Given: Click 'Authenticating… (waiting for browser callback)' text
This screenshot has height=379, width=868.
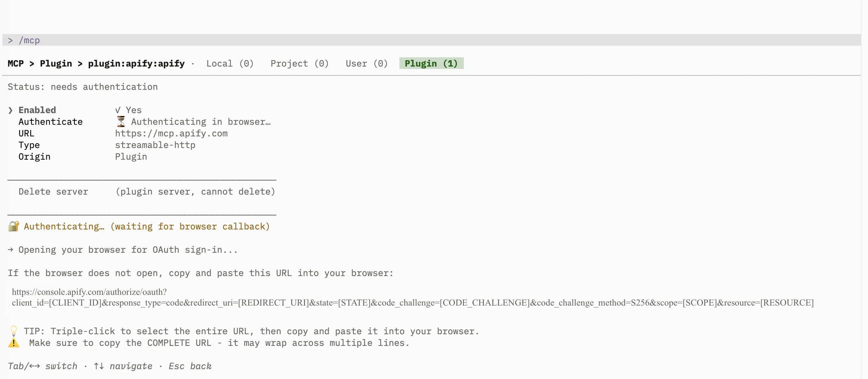Looking at the screenshot, I should (x=147, y=226).
